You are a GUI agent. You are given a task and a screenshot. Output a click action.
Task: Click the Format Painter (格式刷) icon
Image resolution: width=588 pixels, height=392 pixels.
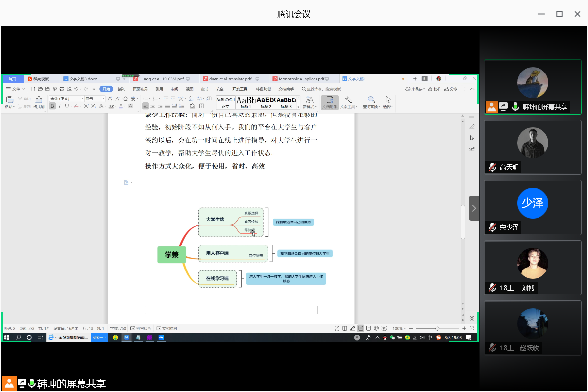click(39, 100)
